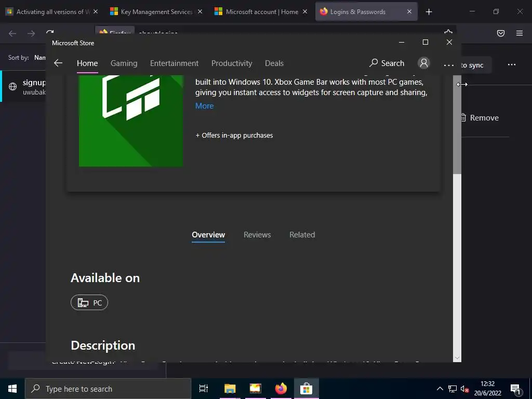Click the muted volume tray icon
The width and height of the screenshot is (532, 399).
pyautogui.click(x=465, y=389)
